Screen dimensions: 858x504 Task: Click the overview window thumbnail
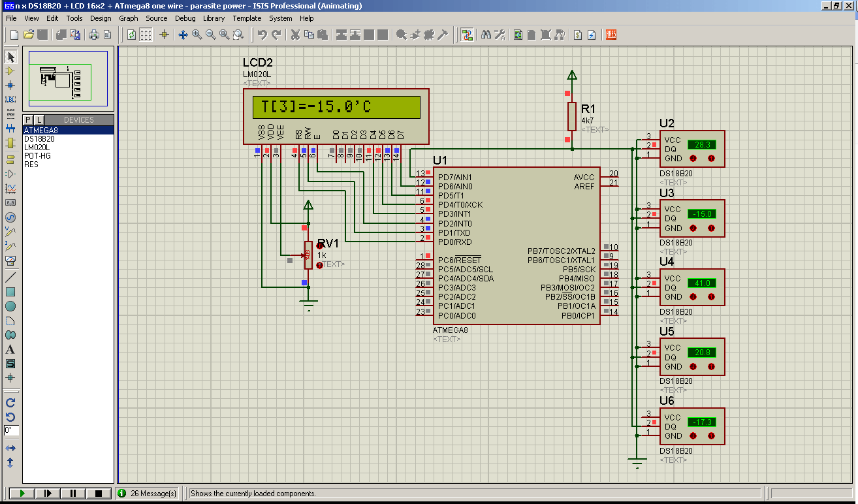(69, 78)
